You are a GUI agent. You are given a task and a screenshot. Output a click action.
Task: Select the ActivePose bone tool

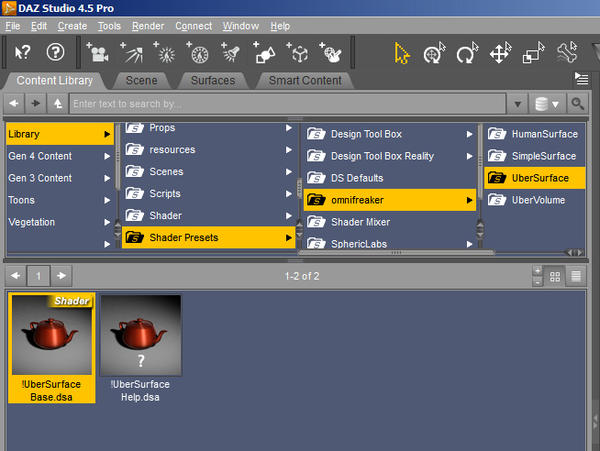(567, 53)
